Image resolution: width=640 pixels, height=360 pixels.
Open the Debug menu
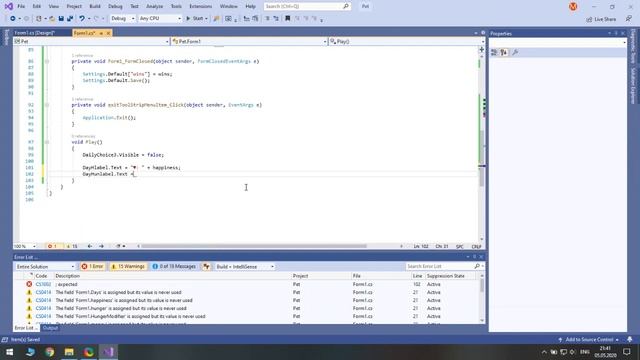pyautogui.click(x=115, y=7)
